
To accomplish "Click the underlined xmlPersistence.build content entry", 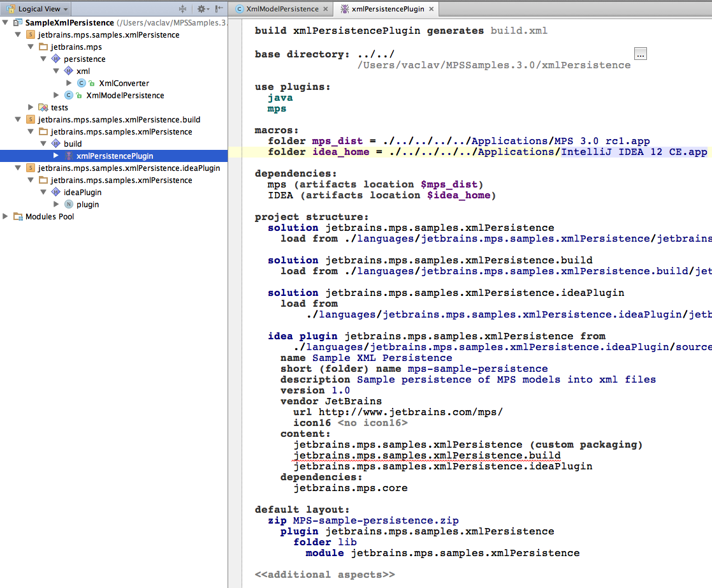I will 427,456.
